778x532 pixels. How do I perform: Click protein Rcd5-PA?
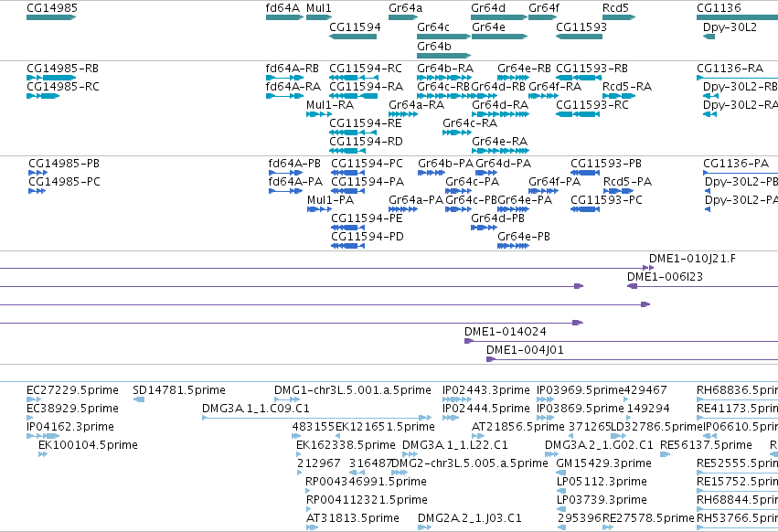[619, 191]
